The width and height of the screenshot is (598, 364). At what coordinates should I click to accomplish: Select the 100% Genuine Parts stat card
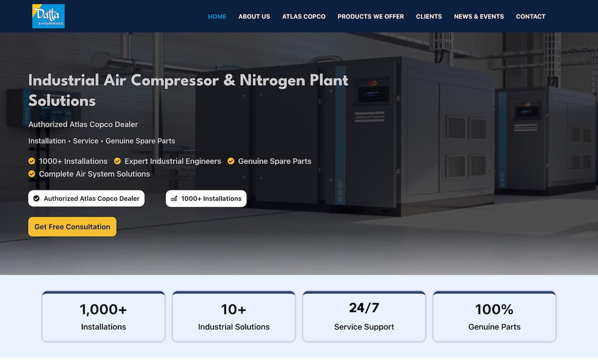point(494,316)
